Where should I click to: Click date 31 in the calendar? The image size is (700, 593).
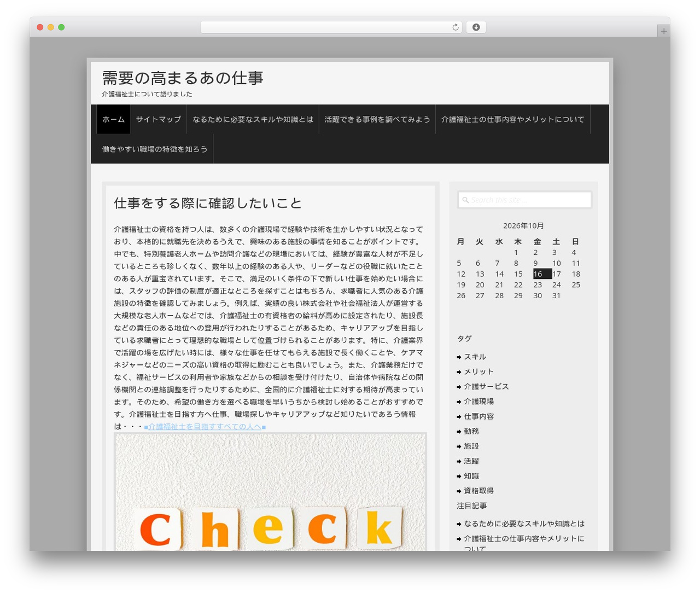(x=556, y=295)
